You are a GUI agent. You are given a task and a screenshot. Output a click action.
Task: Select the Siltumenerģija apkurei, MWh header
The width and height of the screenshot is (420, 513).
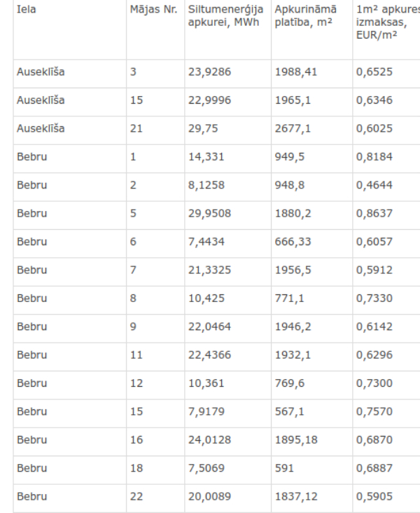227,29
